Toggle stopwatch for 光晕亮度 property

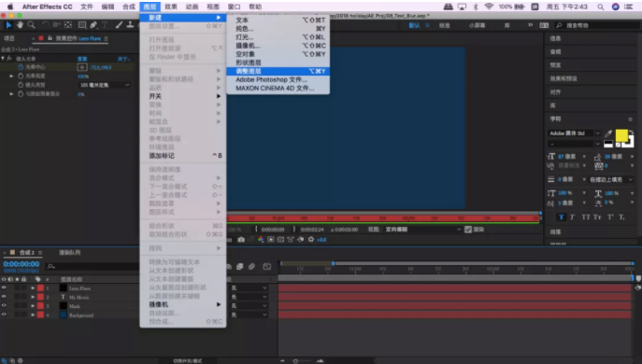point(21,77)
